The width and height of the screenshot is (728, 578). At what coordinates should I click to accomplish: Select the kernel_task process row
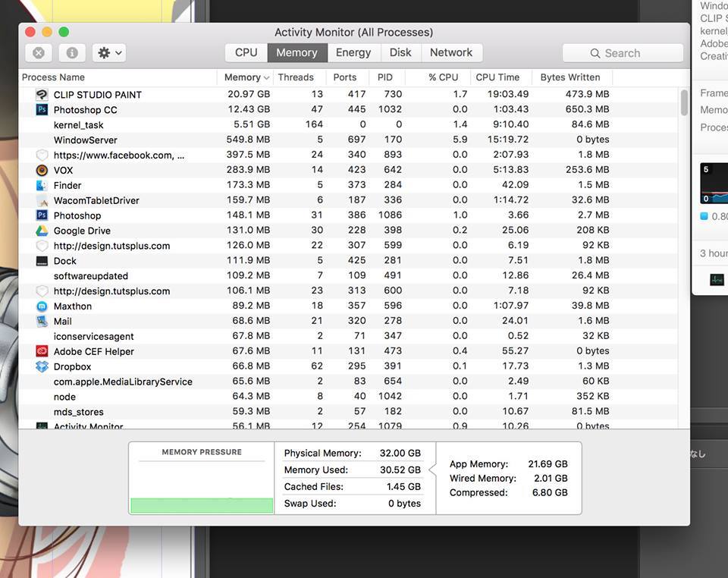pyautogui.click(x=348, y=124)
